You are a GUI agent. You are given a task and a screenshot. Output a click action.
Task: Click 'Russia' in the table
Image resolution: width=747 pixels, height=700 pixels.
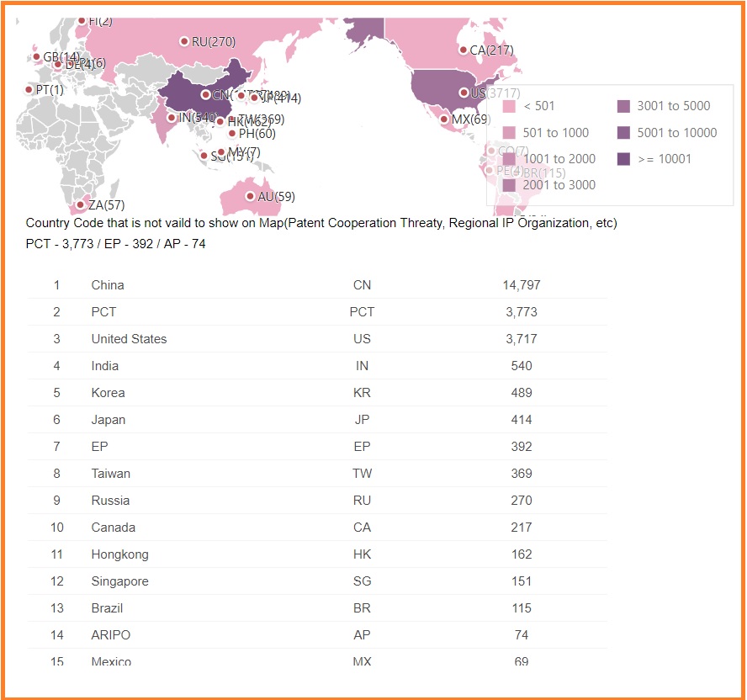coord(110,501)
